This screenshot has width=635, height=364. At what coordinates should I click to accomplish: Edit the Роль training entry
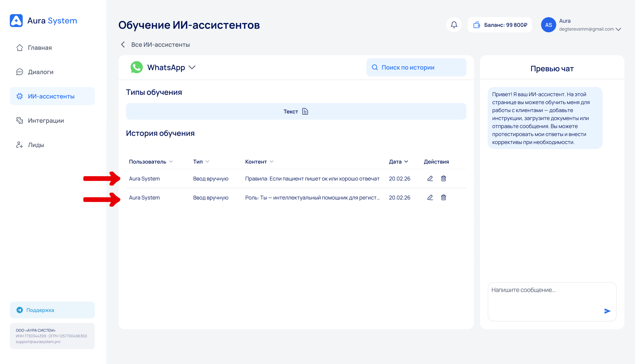tap(430, 197)
